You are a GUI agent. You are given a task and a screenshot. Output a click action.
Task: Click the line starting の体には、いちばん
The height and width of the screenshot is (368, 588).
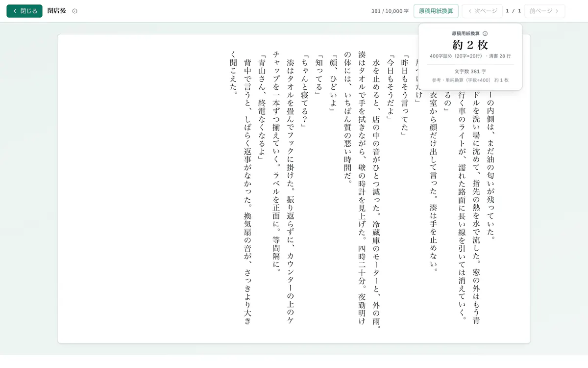pyautogui.click(x=348, y=118)
